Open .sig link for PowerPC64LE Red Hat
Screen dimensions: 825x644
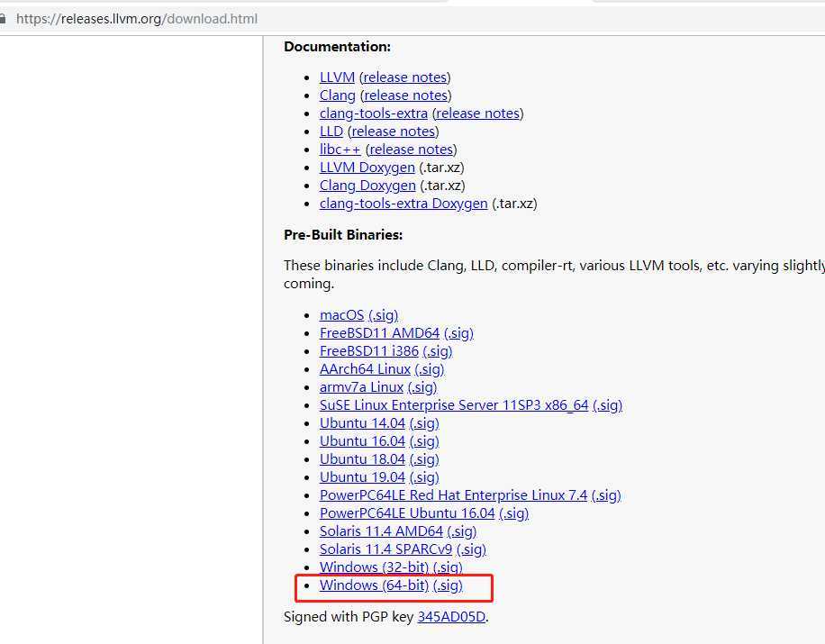point(607,495)
